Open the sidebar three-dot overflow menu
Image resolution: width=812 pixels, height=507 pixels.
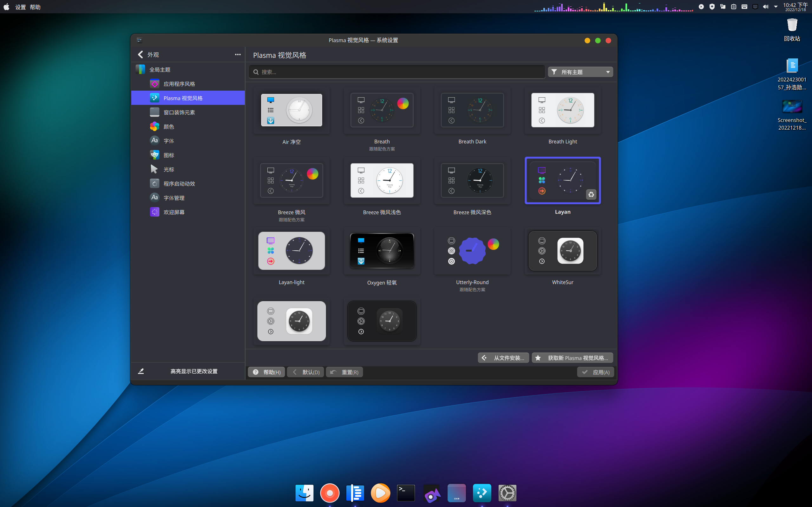point(238,55)
